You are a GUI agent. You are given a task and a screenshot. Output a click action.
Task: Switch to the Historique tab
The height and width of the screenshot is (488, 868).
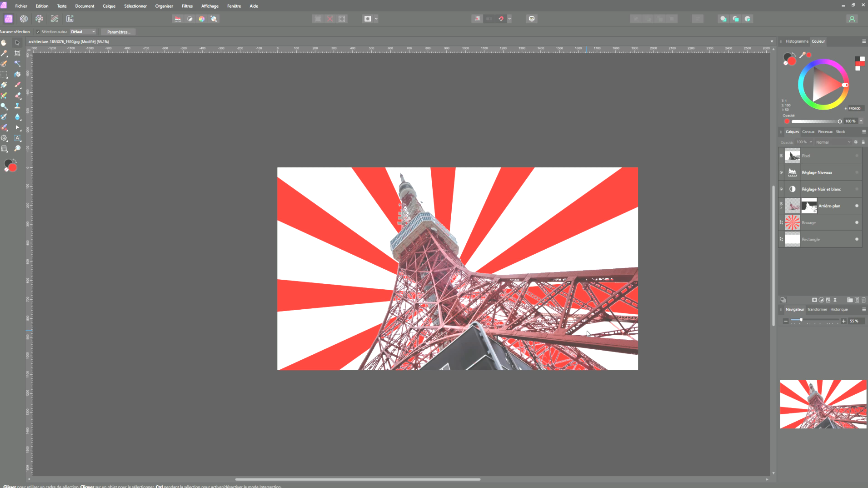pyautogui.click(x=839, y=310)
